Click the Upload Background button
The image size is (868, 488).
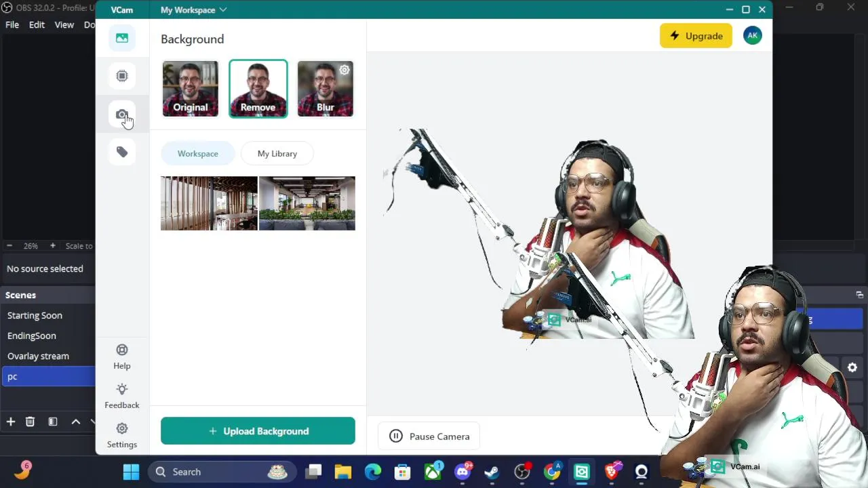point(258,431)
